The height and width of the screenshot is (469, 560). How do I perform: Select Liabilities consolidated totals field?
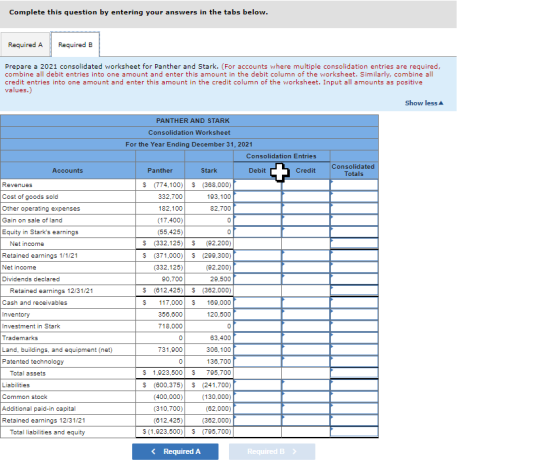point(354,385)
